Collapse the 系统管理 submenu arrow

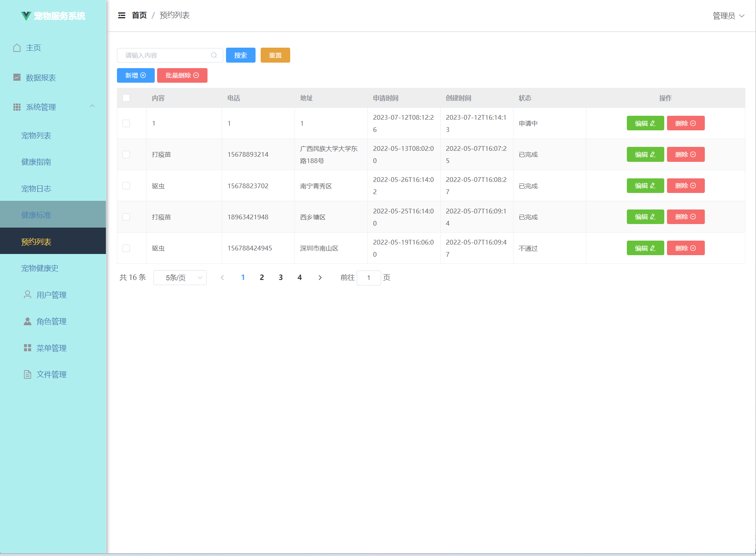92,106
